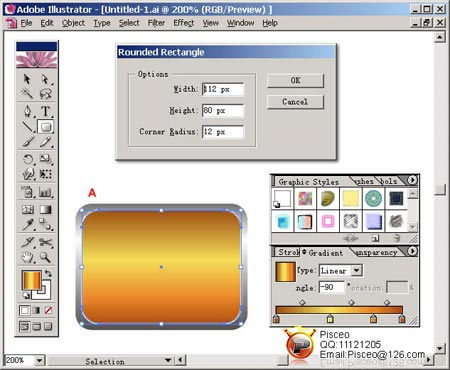This screenshot has width=450, height=370.
Task: Swap fill and stroke colors arrow
Action: [48, 273]
